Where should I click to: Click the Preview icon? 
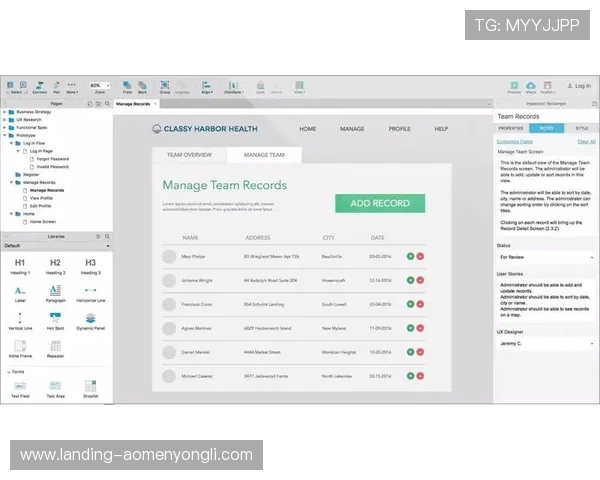click(x=515, y=86)
